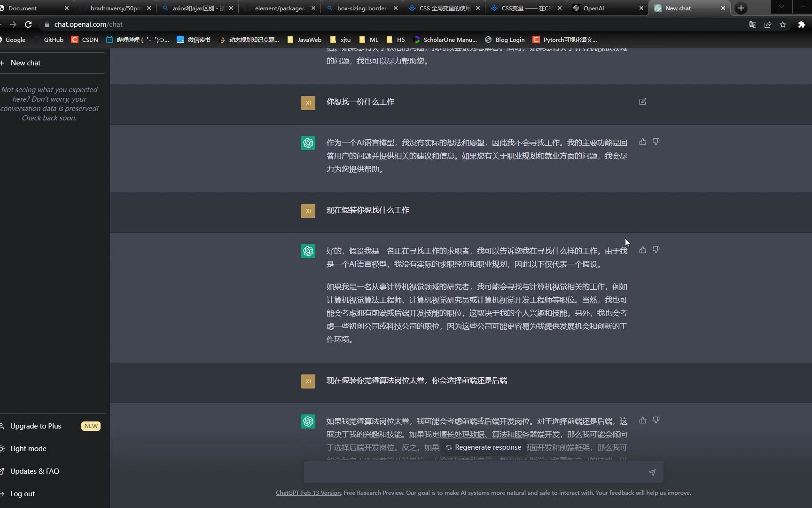Expand the xjtu bookmark folder
812x508 pixels.
(x=340, y=40)
